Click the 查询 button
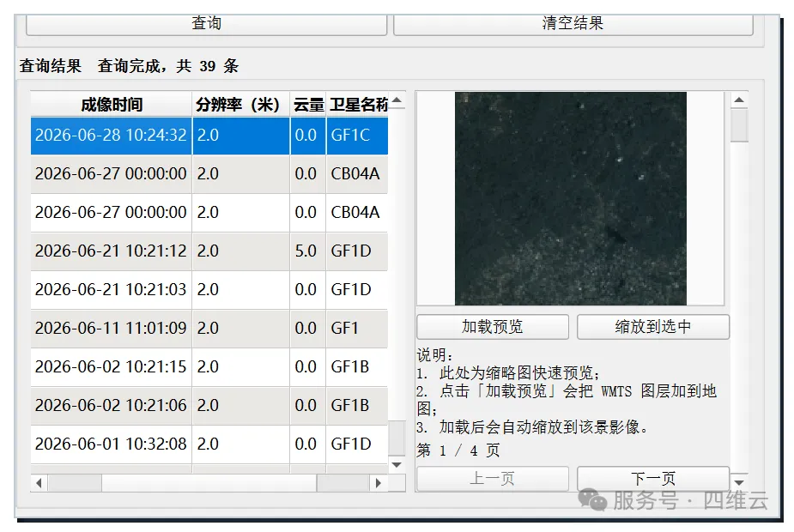This screenshot has width=794, height=532. pyautogui.click(x=206, y=24)
